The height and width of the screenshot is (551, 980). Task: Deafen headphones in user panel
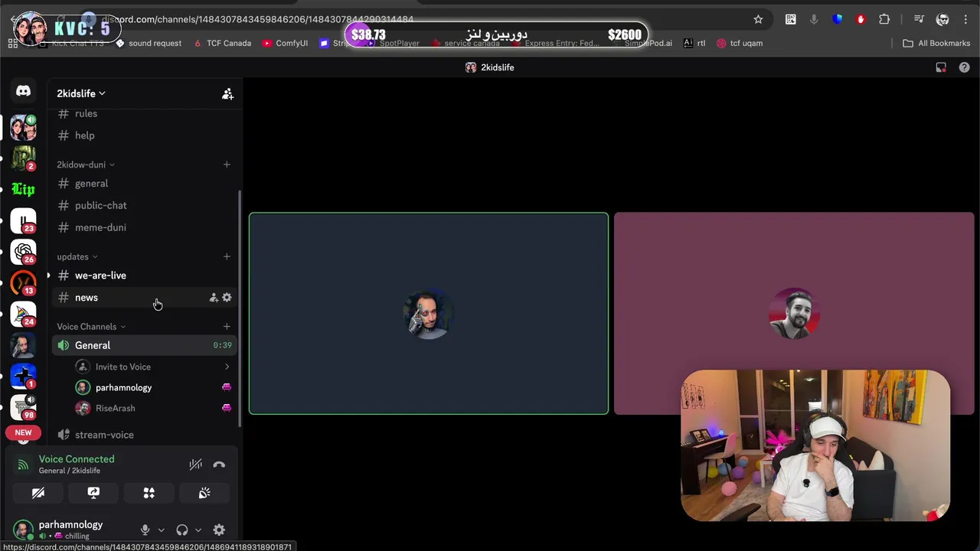(182, 530)
